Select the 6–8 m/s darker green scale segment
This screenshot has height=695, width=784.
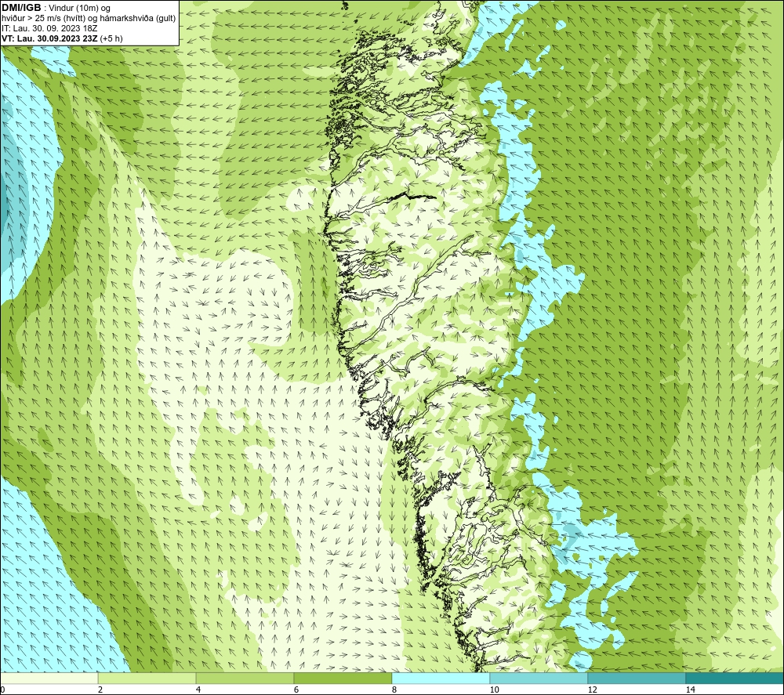click(343, 679)
